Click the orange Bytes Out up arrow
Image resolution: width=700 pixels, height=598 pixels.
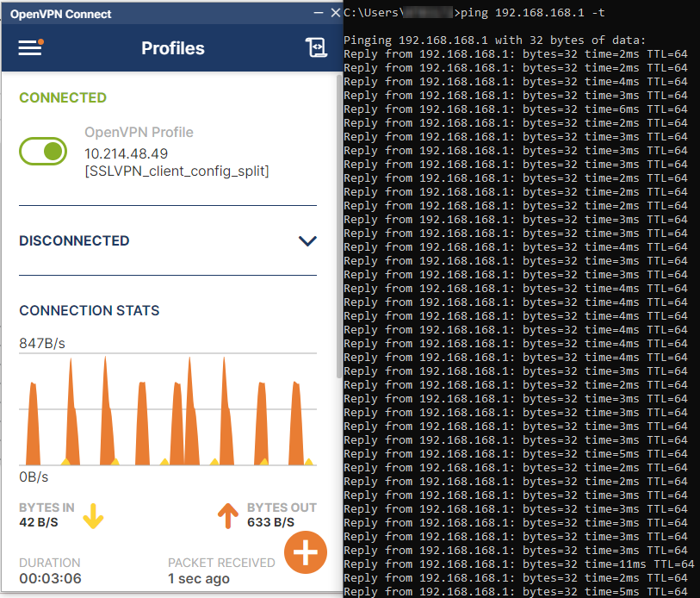(228, 516)
